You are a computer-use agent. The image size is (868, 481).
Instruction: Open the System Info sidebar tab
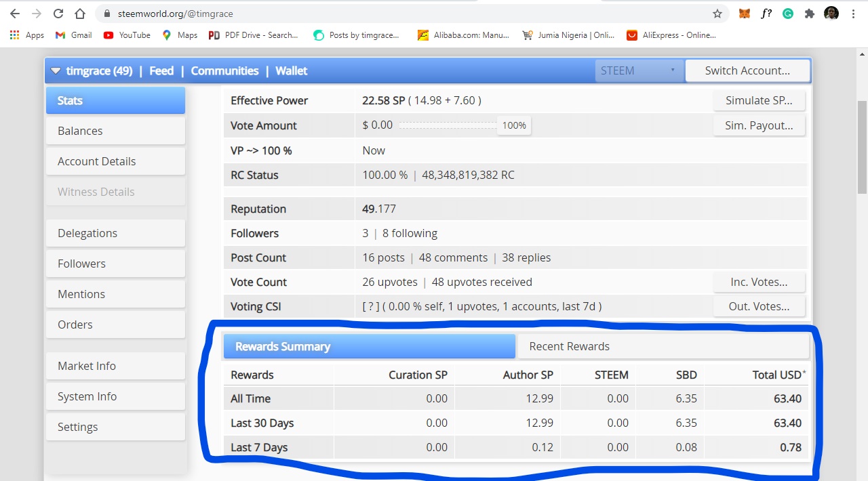click(115, 396)
